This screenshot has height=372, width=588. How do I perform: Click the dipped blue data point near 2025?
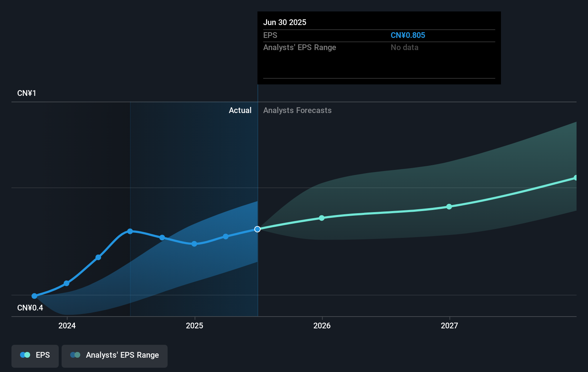[194, 244]
